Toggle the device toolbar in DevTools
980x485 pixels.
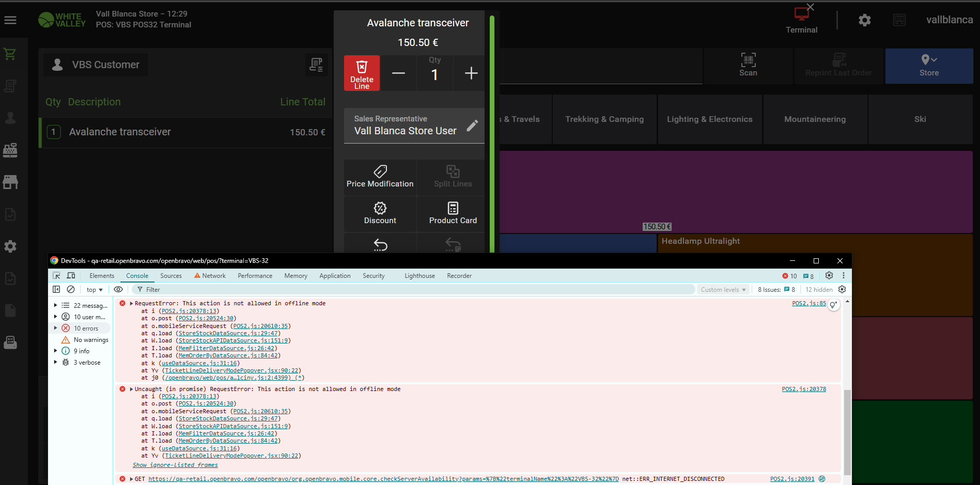[x=71, y=276]
